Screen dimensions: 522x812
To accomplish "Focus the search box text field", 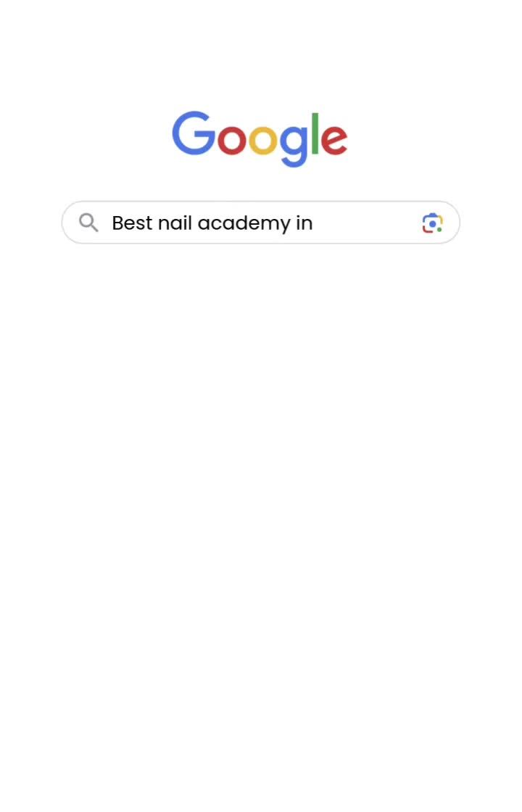I will 261,223.
